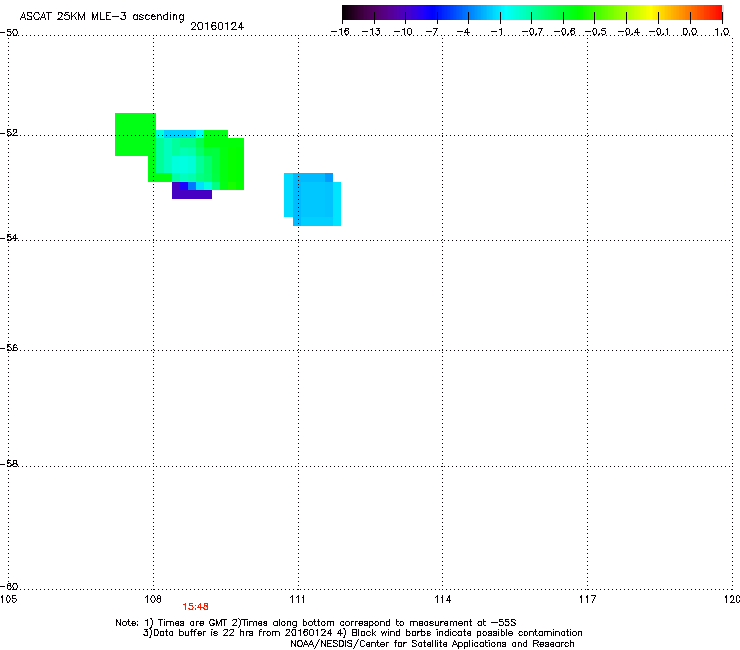The image size is (740, 650).
Task: Click the "-13" colorbar tick label
Action: point(371,32)
